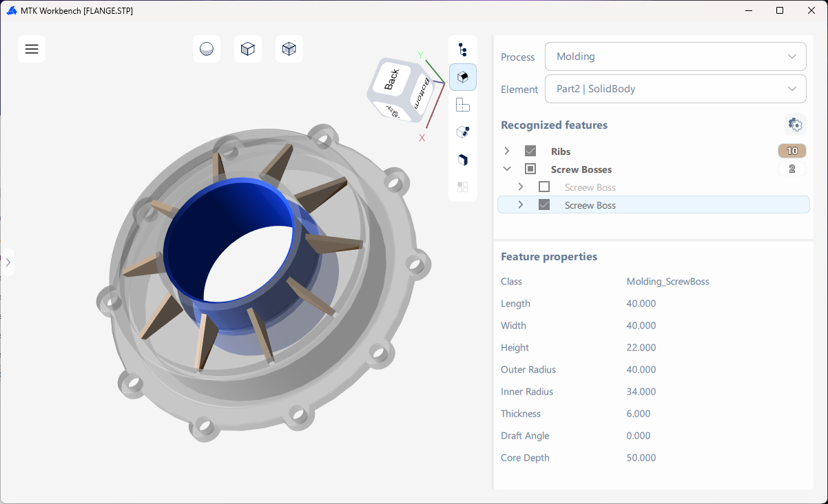Click the Inner Radius value 34.000

(x=641, y=392)
